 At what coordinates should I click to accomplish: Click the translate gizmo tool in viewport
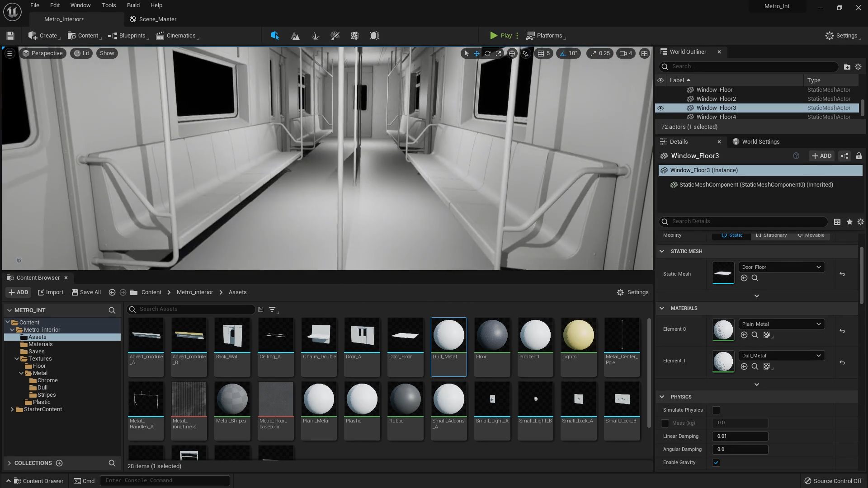point(476,53)
